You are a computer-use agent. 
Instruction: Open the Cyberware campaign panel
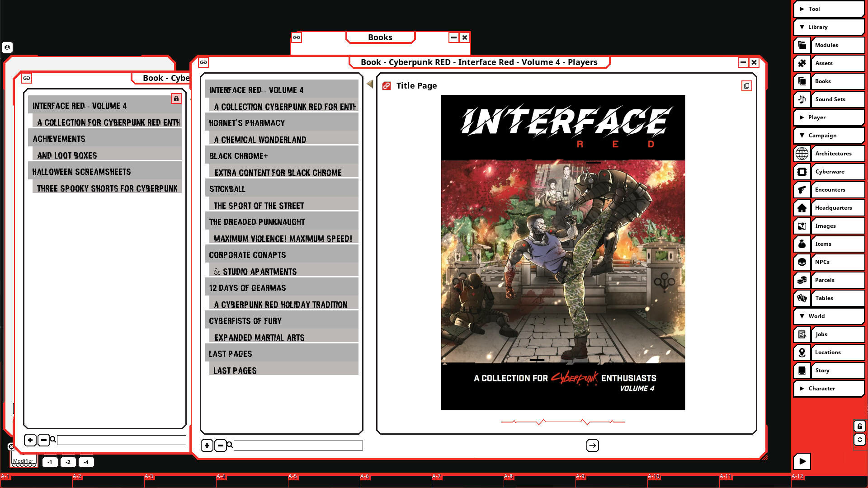[x=837, y=172]
